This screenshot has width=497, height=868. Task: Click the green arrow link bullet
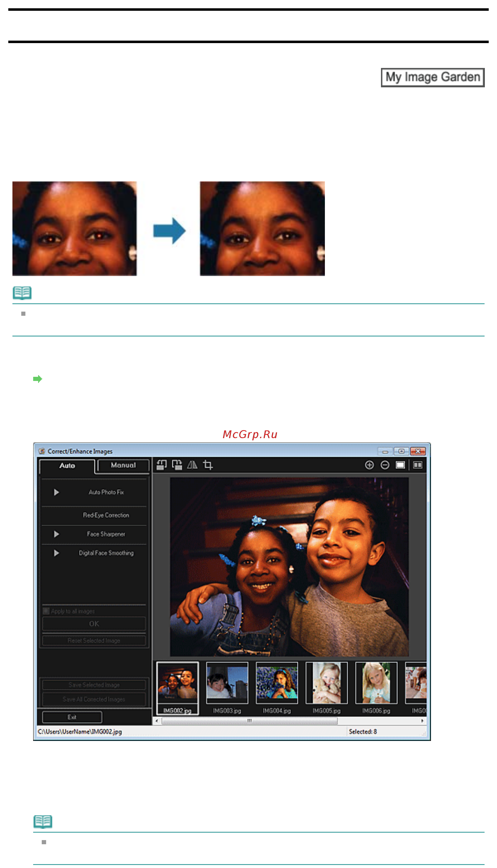(x=38, y=379)
